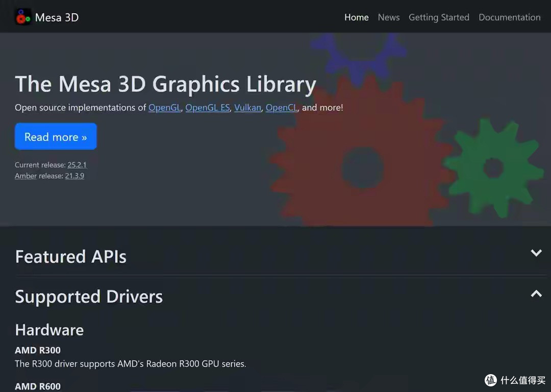Click the Featured APIs heading
Viewport: 551px width, 392px height.
(70, 257)
